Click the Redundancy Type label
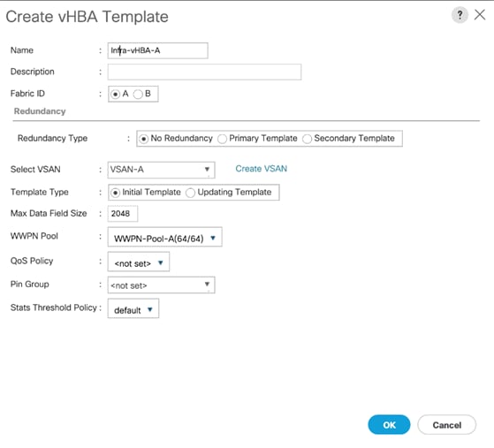This screenshot has width=494, height=448. click(53, 139)
